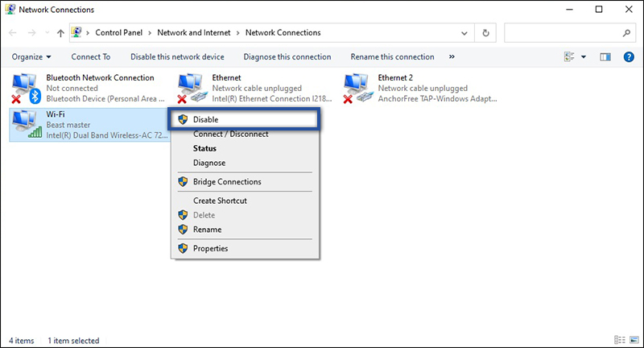644x348 pixels.
Task: Select the Bluetooth Network Connection adapter icon
Action: pos(27,88)
